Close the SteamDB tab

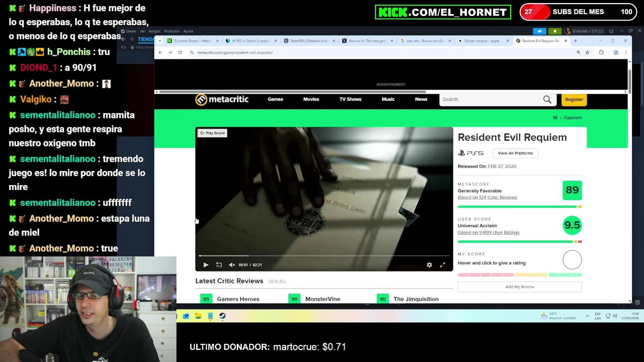point(334,41)
